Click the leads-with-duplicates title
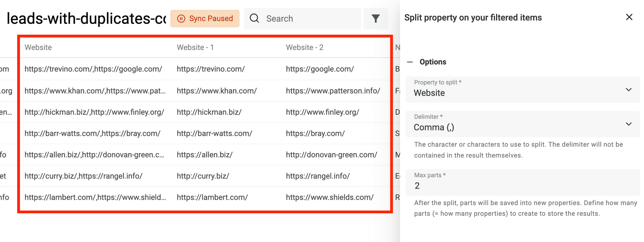Screen dimensions: 644x242 (86, 19)
